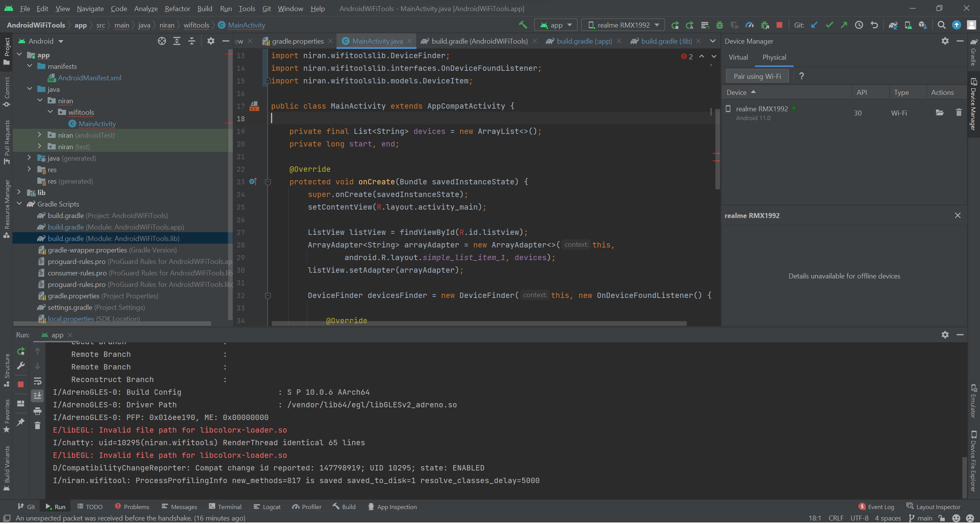The width and height of the screenshot is (980, 524).
Task: Collapse the wifitools package in the project tree
Action: pos(51,112)
